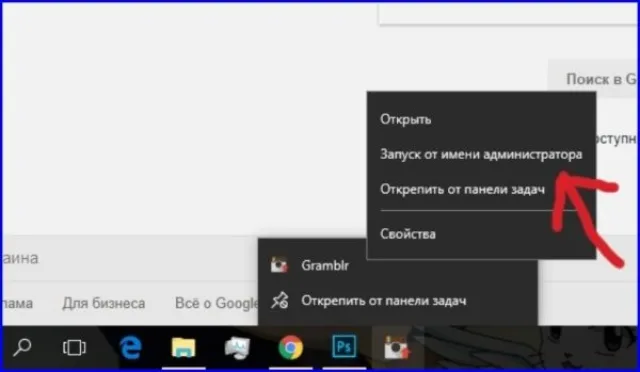Open the Для бизнеса link
Image resolution: width=640 pixels, height=372 pixels.
tap(104, 303)
